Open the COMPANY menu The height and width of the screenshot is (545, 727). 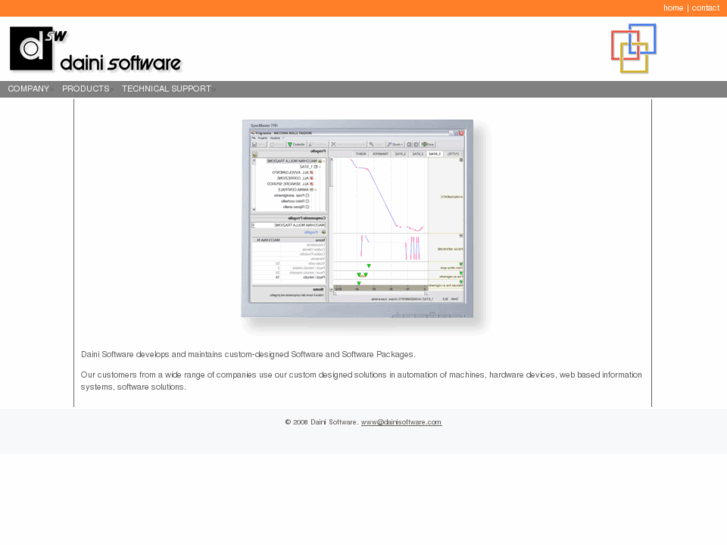point(28,89)
